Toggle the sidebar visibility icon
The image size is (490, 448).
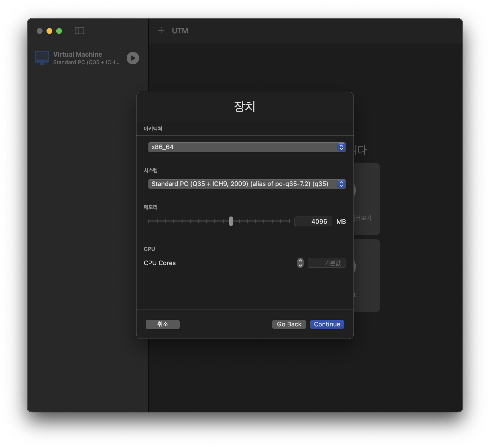(79, 31)
